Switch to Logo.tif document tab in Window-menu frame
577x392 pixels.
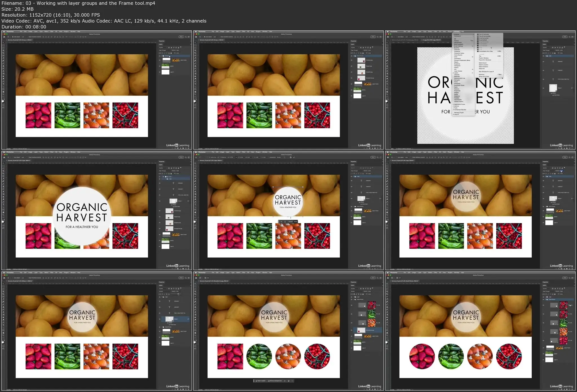(432, 40)
